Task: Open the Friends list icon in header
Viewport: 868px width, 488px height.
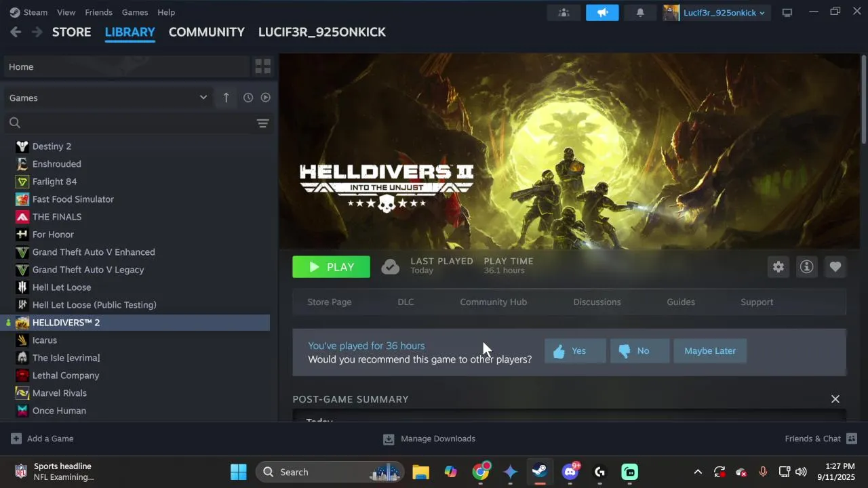Action: click(564, 12)
